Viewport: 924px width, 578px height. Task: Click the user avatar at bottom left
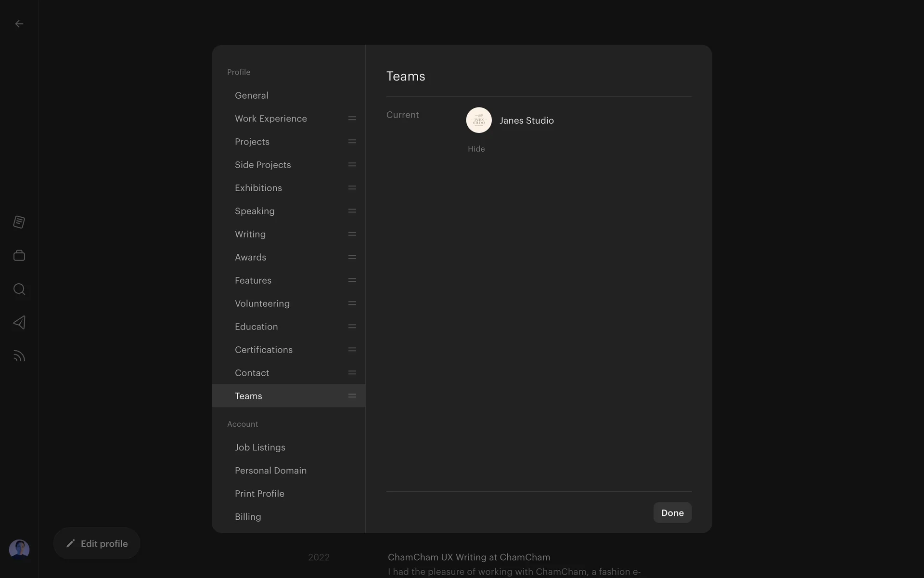tap(19, 549)
